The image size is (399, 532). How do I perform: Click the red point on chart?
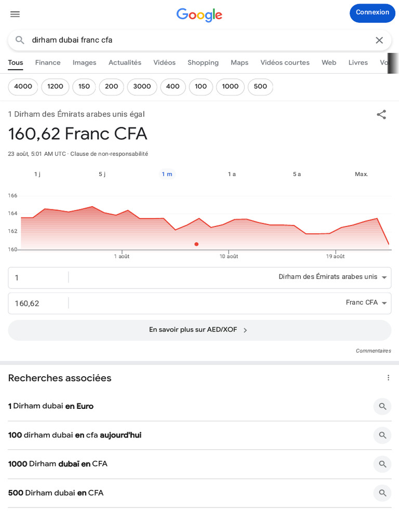pyautogui.click(x=196, y=244)
